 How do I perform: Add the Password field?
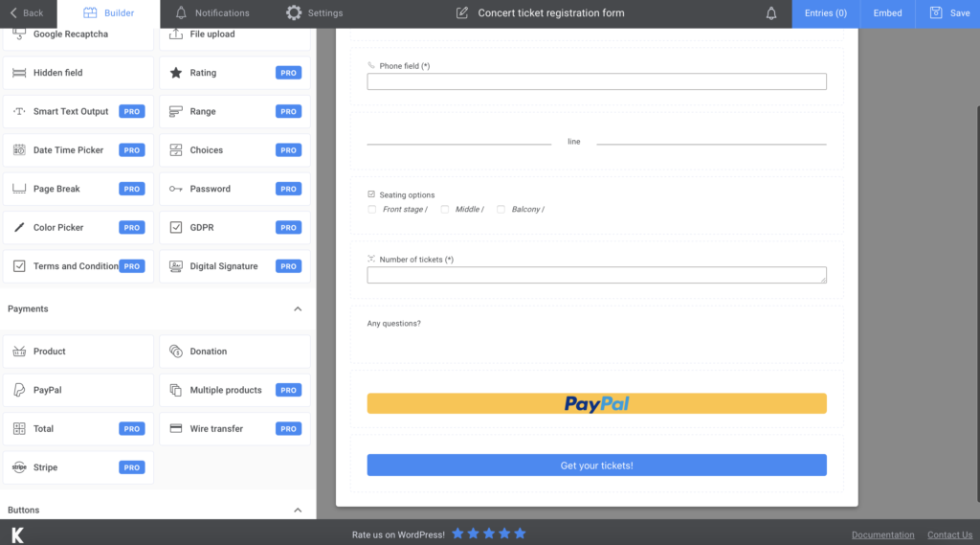[235, 189]
